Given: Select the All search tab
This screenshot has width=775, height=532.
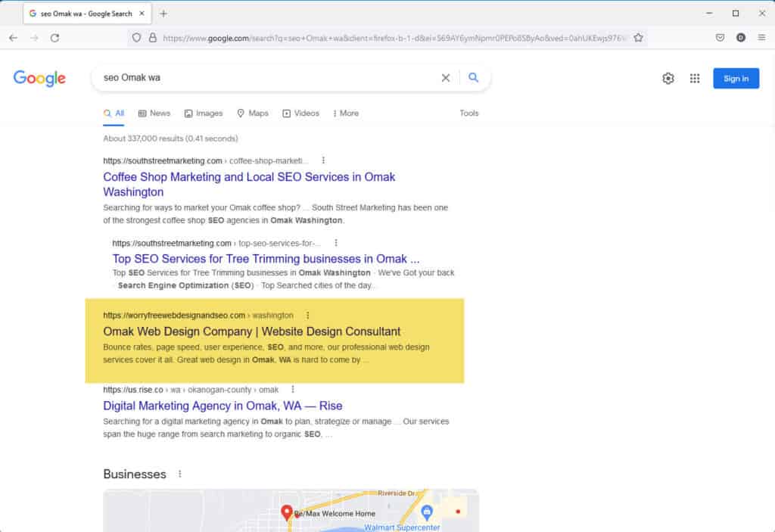Looking at the screenshot, I should click(x=114, y=114).
